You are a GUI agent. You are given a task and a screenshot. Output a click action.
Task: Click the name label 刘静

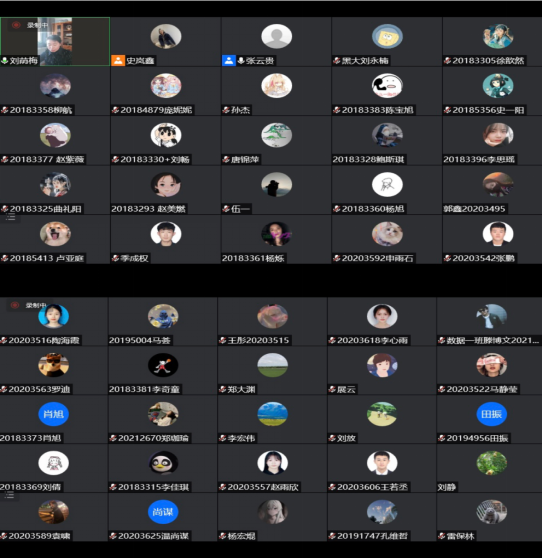point(447,487)
